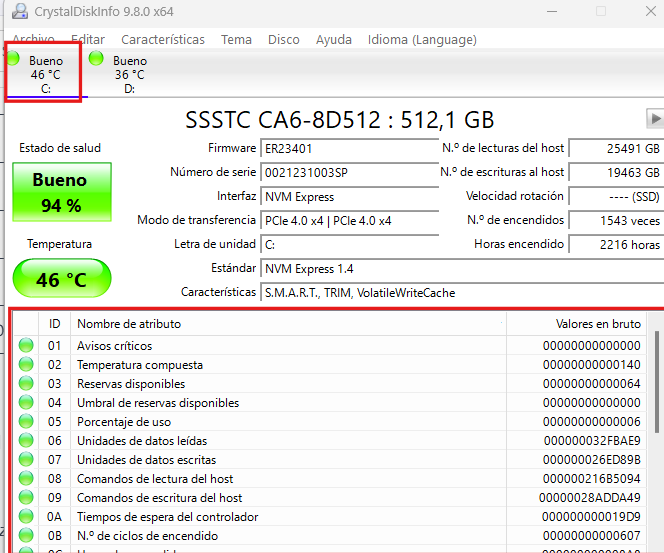This screenshot has width=664, height=553.
Task: Click the SSSTC CA6-8D512 disk title
Action: click(x=340, y=120)
